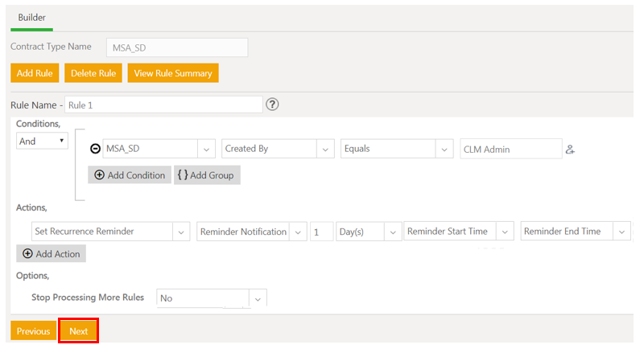Remove condition using the minus circle icon
The width and height of the screenshot is (644, 353).
95,149
